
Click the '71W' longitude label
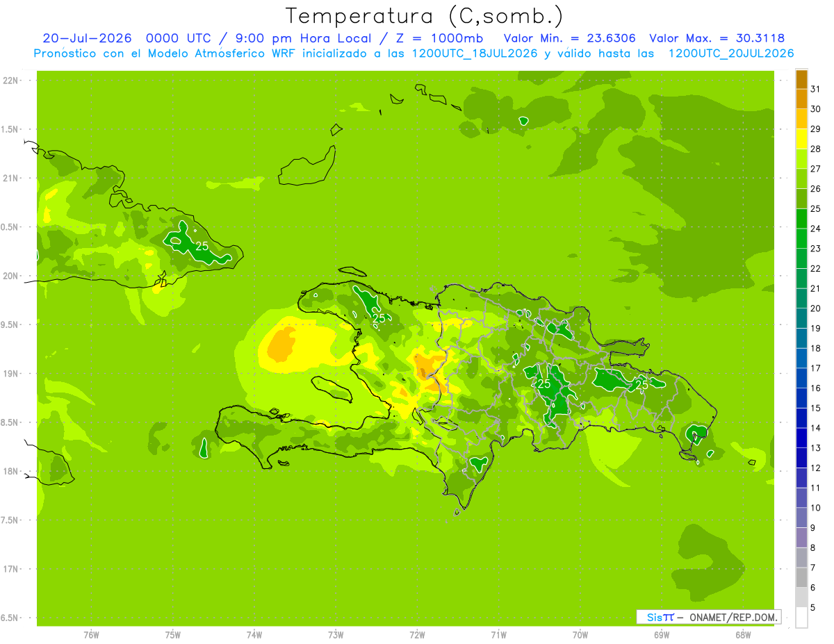click(498, 634)
